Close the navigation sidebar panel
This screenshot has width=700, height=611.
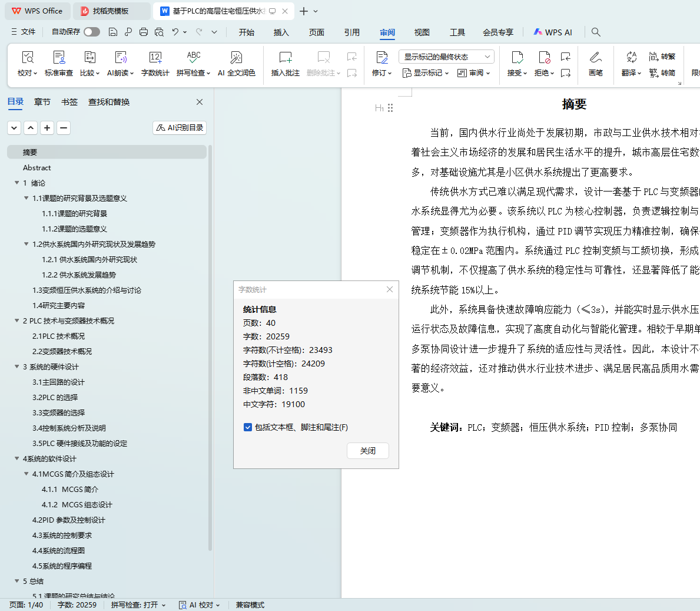tap(200, 102)
